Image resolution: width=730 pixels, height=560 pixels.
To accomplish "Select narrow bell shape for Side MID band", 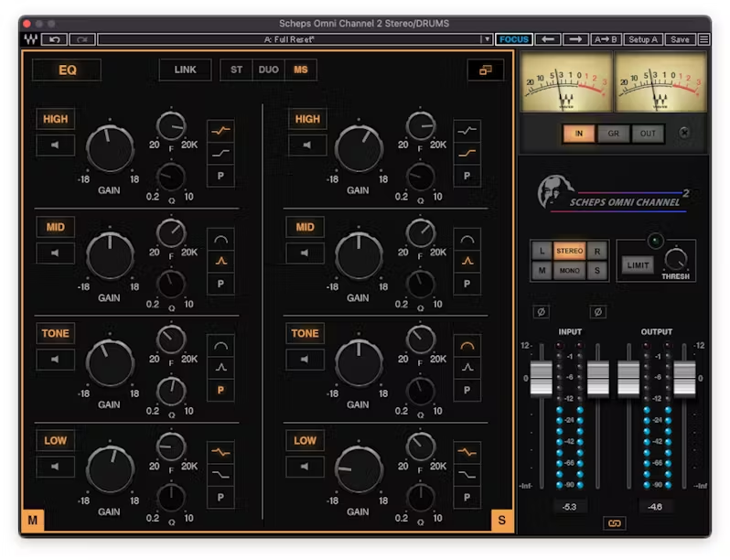I will (467, 261).
